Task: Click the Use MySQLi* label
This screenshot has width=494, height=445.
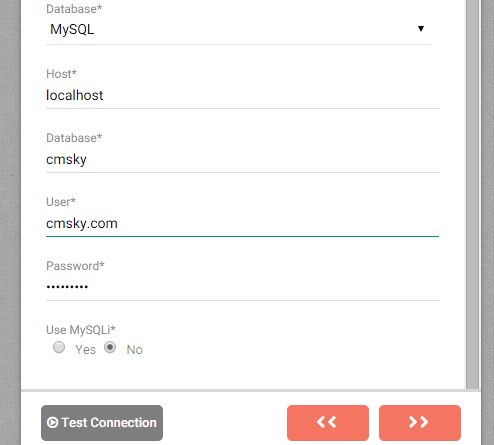Action: tap(81, 330)
